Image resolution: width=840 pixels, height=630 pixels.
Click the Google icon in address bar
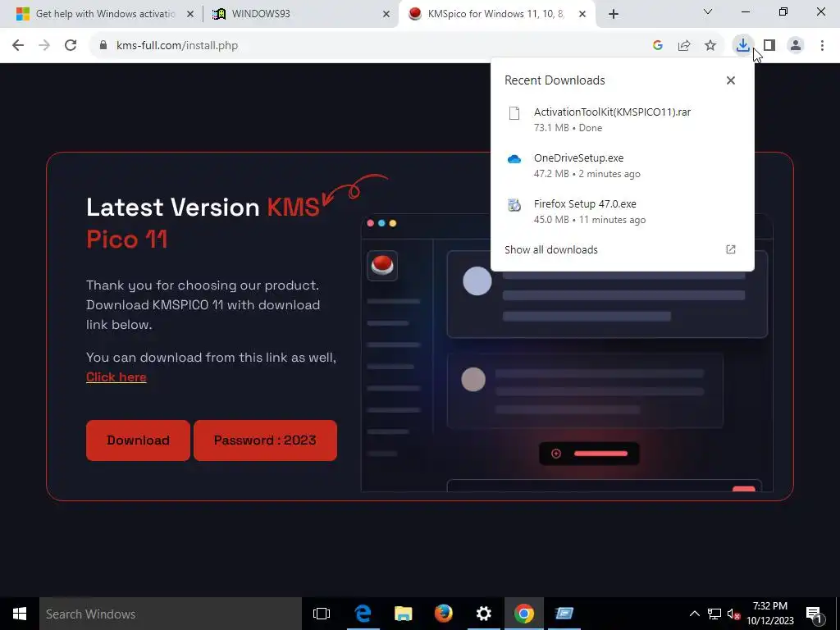[658, 46]
